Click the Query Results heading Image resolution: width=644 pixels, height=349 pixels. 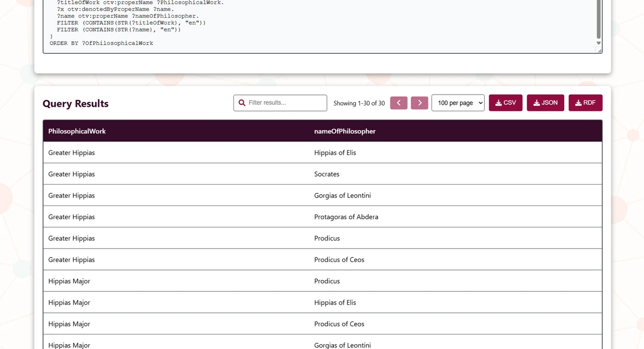click(76, 104)
